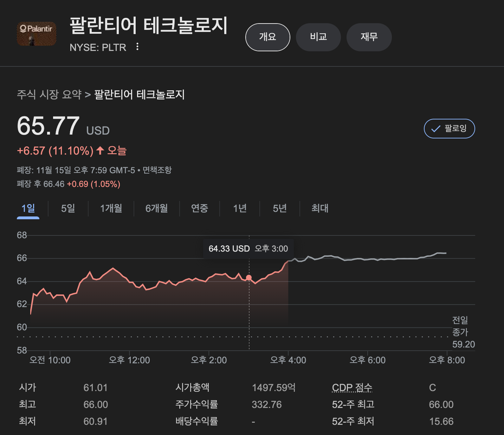Click the 면책조항 disclaimer link
Image resolution: width=504 pixels, height=435 pixels.
coord(157,170)
